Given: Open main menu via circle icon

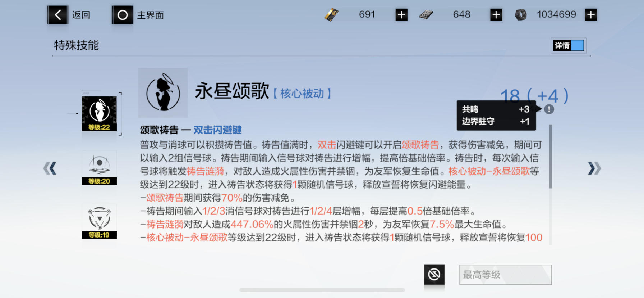Looking at the screenshot, I should [123, 15].
